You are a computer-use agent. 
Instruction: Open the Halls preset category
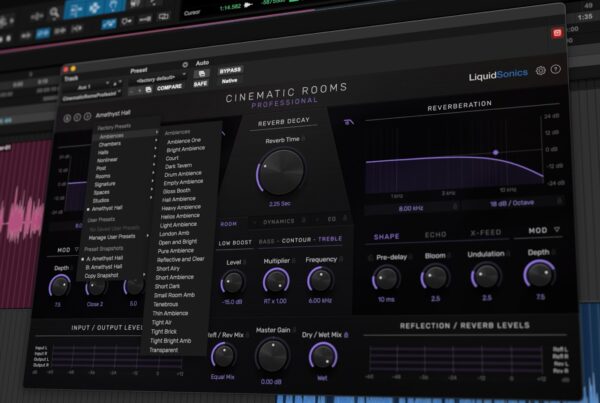click(x=103, y=152)
